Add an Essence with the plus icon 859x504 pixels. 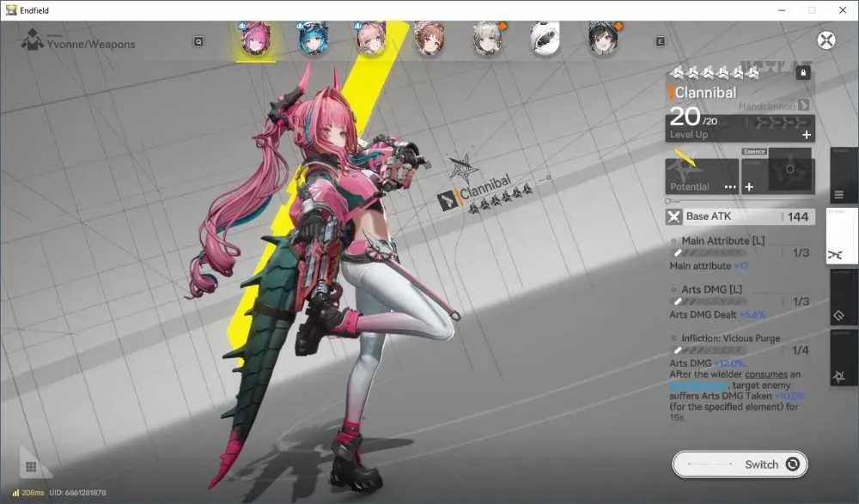point(749,187)
